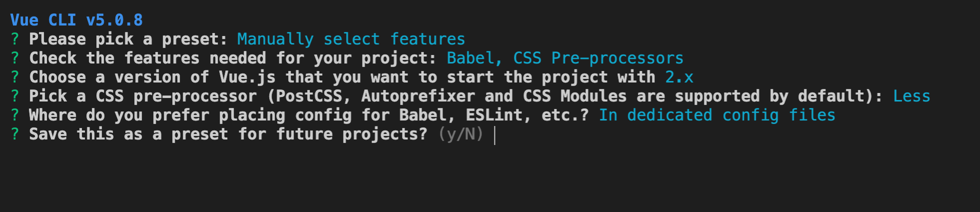Click the (y/N) prompt hint
This screenshot has width=980, height=212.
[x=461, y=134]
